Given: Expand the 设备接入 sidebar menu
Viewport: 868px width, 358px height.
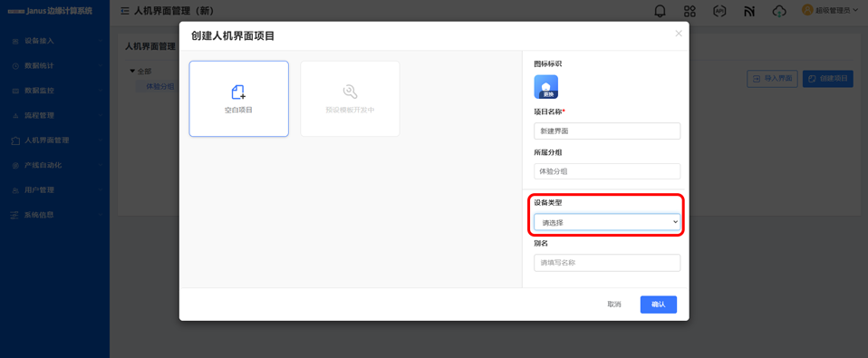Looking at the screenshot, I should (x=55, y=41).
